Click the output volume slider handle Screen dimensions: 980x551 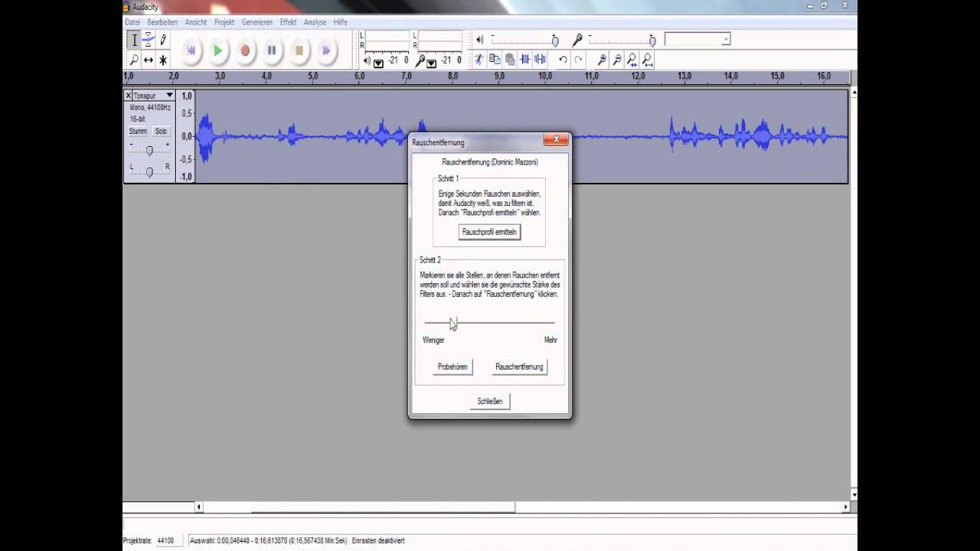tap(555, 41)
